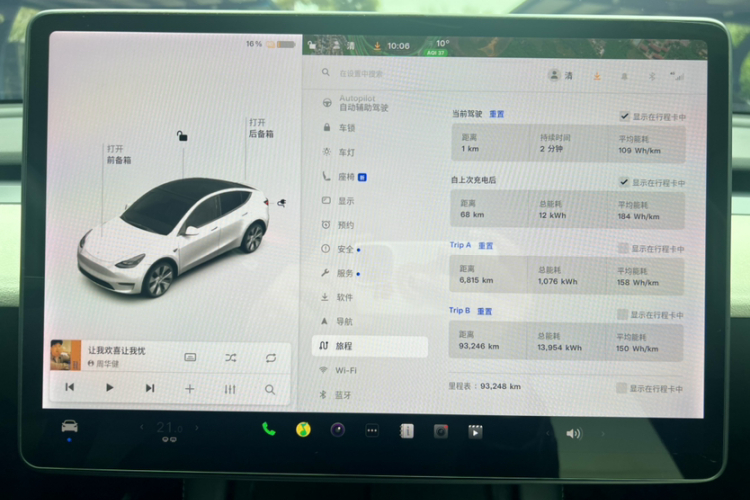Uncheck 显示在行程卡中 for 自上次充电后
The width and height of the screenshot is (750, 500).
(624, 182)
